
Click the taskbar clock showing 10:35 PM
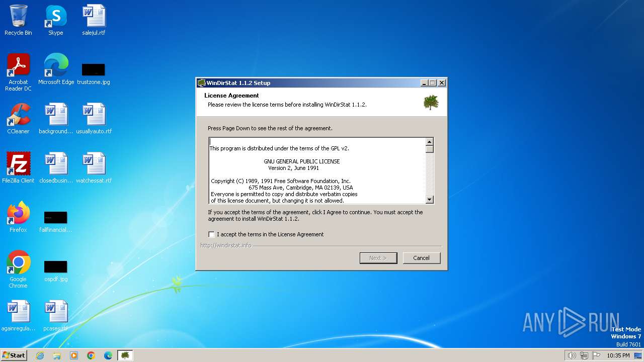[618, 355]
